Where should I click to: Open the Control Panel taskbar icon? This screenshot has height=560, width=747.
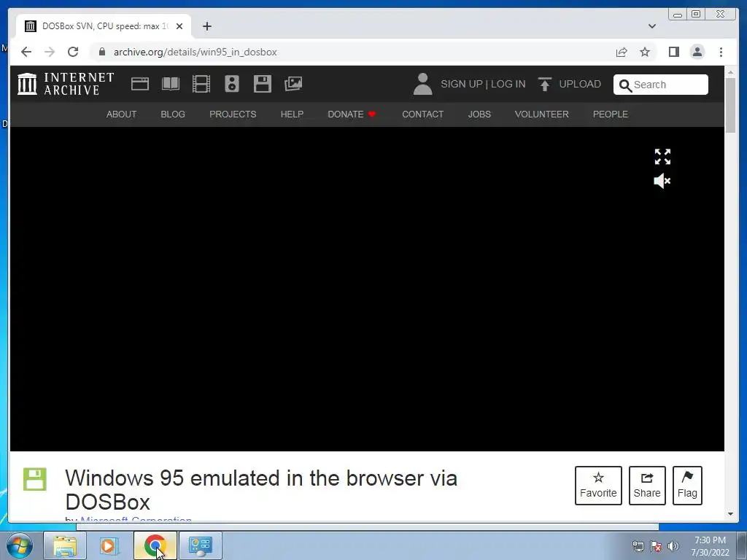pyautogui.click(x=200, y=545)
